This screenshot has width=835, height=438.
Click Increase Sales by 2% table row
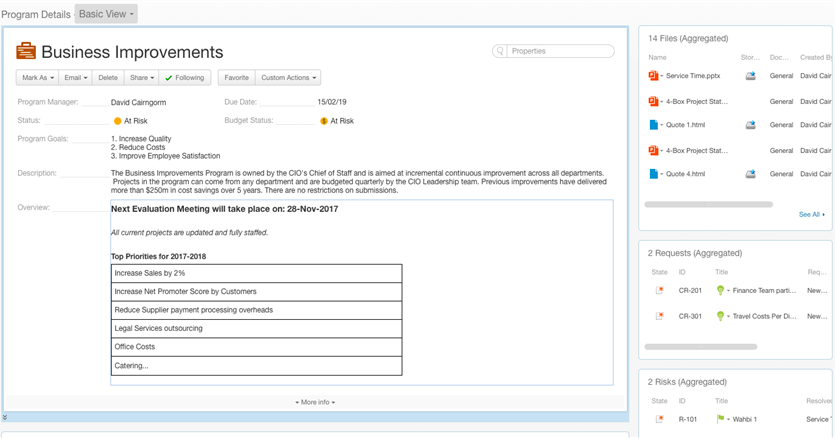click(256, 273)
